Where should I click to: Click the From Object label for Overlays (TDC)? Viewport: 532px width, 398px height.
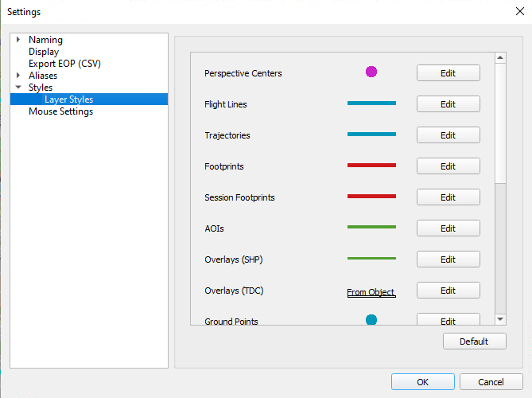(x=371, y=292)
